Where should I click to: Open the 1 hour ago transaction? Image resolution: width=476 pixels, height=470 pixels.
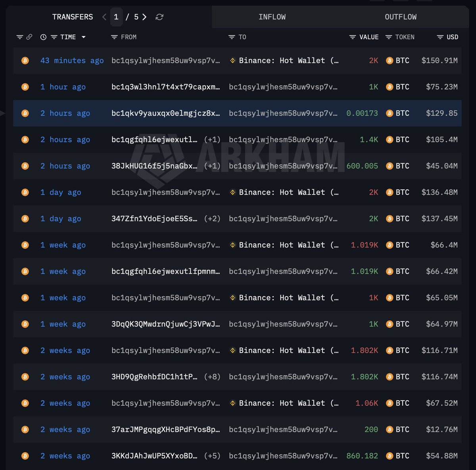pos(63,87)
